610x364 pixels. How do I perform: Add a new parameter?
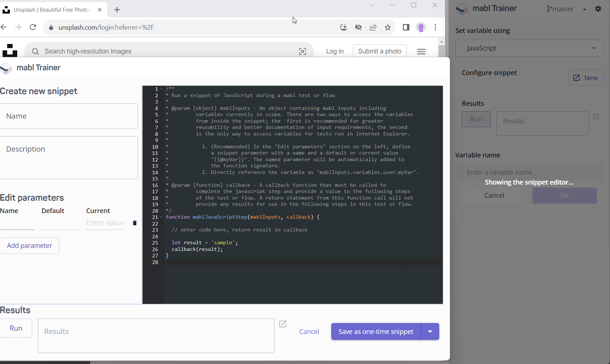(30, 245)
